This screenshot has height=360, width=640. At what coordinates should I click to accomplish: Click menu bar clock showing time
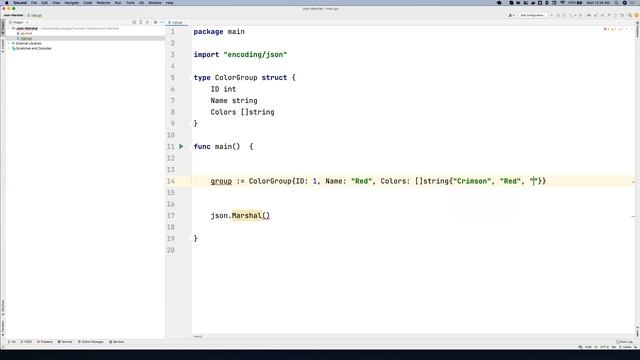pos(598,3)
